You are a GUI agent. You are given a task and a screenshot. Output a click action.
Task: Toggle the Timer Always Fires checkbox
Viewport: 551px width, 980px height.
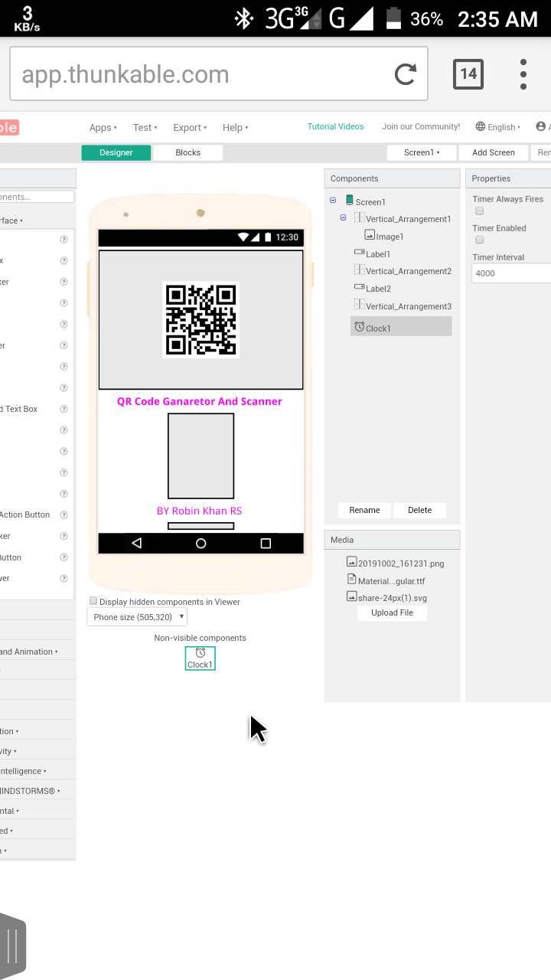point(480,211)
